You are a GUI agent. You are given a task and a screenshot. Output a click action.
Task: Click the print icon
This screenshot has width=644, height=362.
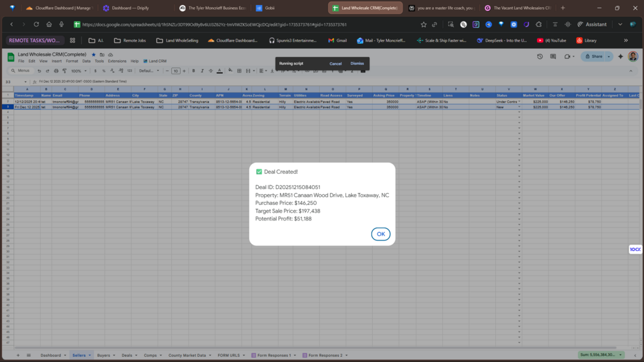(56, 71)
